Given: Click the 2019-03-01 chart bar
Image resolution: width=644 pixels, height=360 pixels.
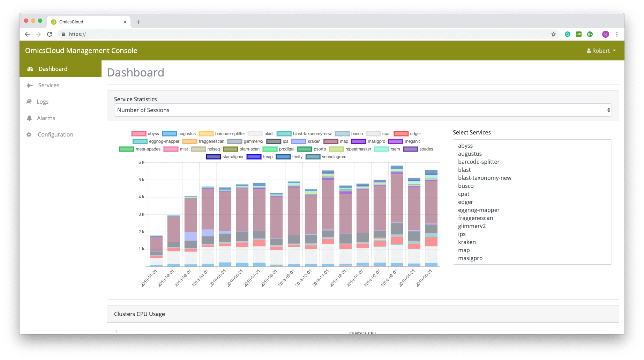Looking at the screenshot, I should click(x=397, y=216).
